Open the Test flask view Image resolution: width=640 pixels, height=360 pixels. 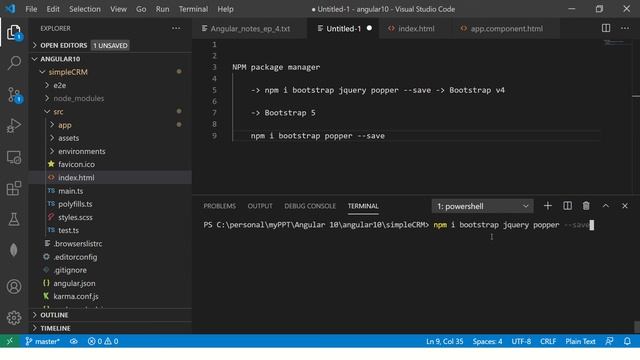[14, 219]
